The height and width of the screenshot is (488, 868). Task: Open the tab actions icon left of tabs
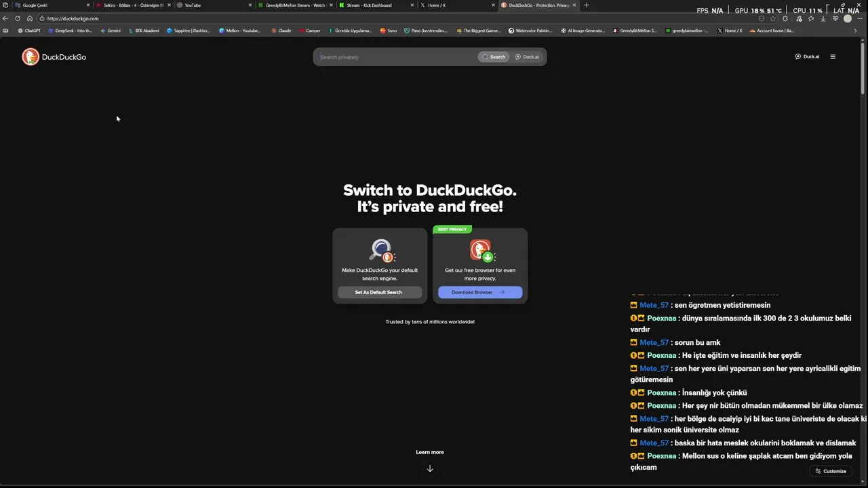click(x=5, y=5)
